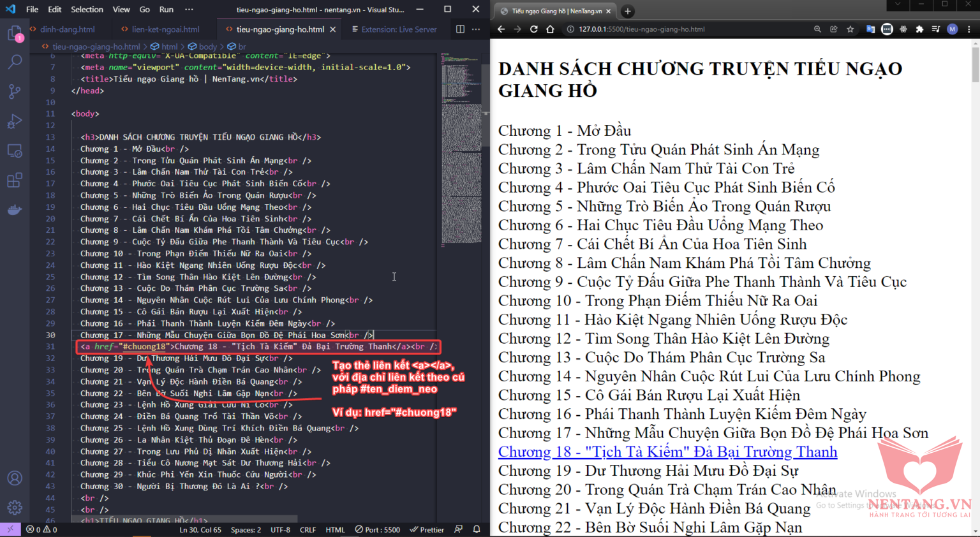The image size is (980, 537).
Task: Open the Chrome three-dot menu
Action: coord(969,29)
